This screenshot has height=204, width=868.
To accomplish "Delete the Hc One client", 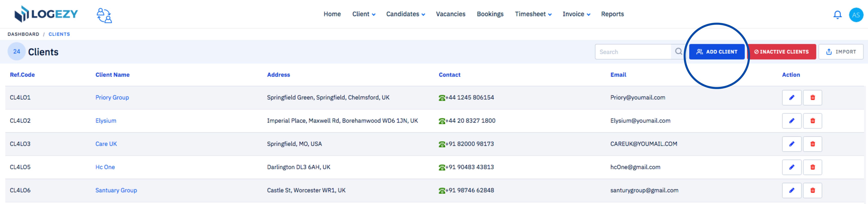I will [812, 167].
